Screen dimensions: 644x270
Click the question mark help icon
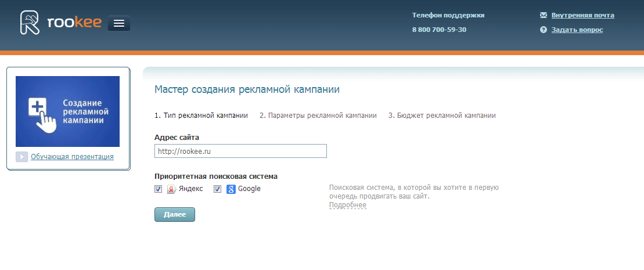pos(544,30)
